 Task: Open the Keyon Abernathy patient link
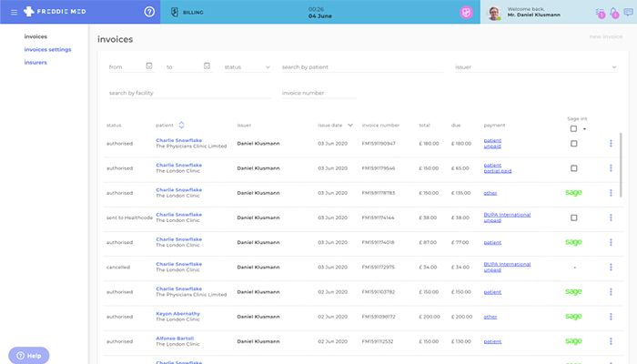tap(178, 314)
